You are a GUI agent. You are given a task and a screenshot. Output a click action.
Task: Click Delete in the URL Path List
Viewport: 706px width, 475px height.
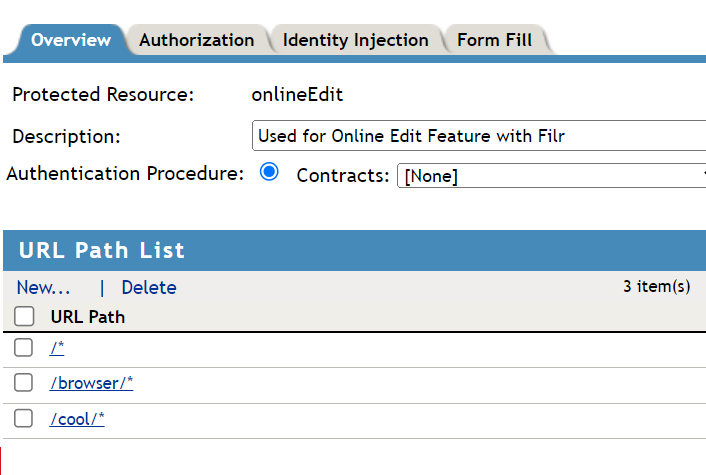[149, 288]
